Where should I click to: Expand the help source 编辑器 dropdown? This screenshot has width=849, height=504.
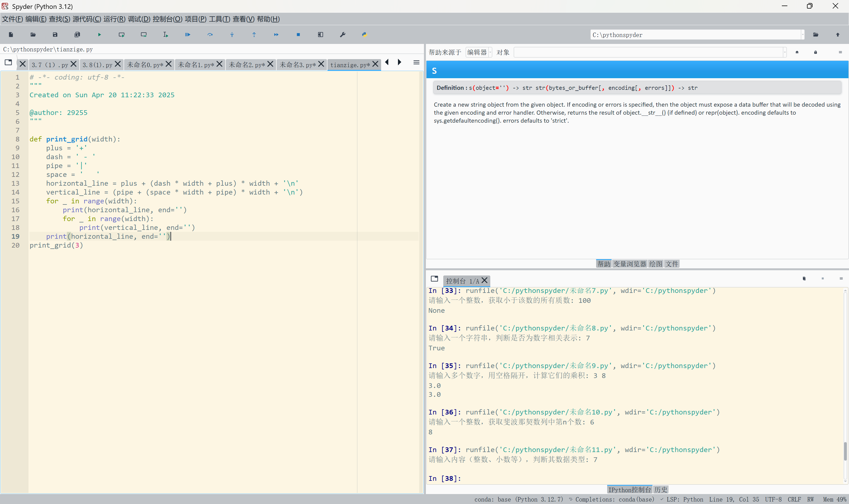click(x=479, y=52)
